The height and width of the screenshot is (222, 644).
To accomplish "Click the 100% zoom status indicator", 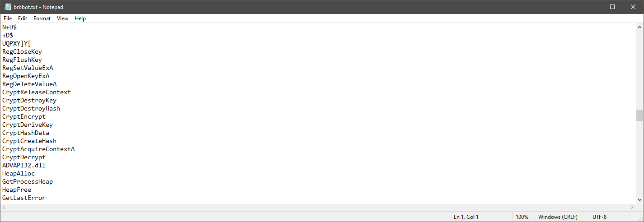I will [x=522, y=217].
